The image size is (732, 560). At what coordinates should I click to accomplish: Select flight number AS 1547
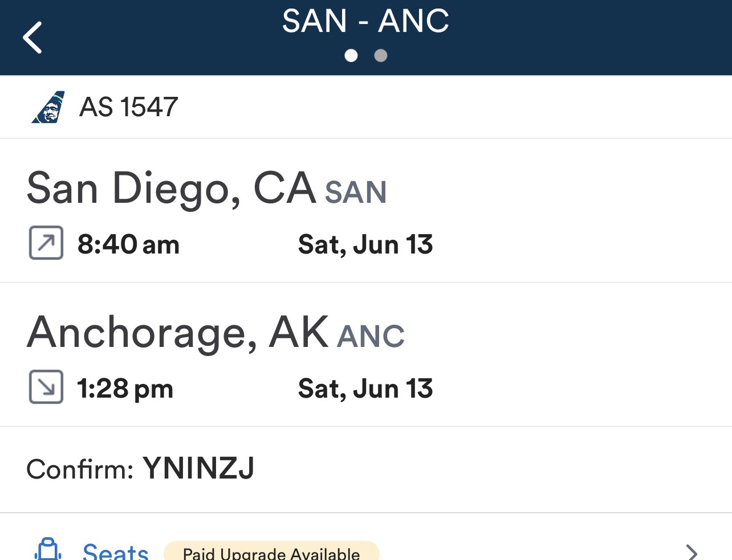129,107
